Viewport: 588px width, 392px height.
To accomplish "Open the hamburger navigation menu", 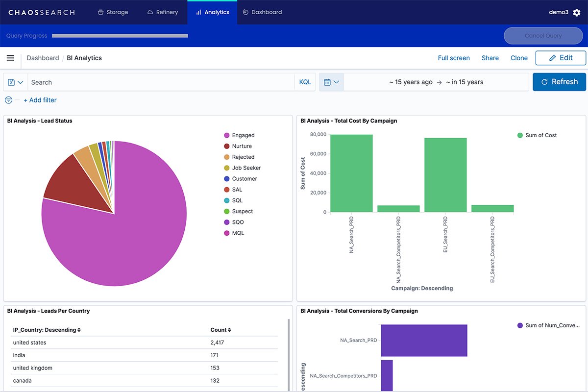I will [10, 58].
